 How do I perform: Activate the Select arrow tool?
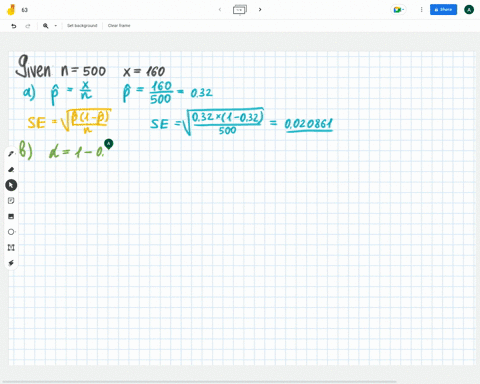click(11, 185)
